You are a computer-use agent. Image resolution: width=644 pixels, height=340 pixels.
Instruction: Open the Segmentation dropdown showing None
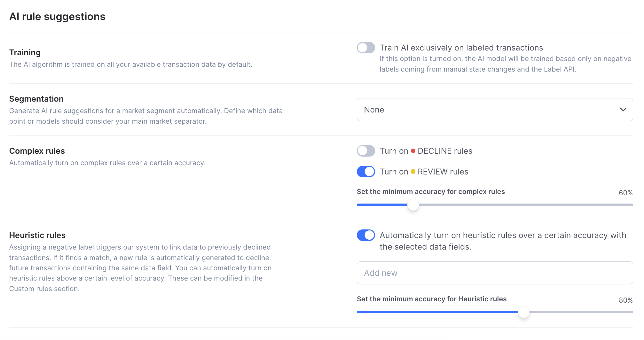pyautogui.click(x=494, y=110)
